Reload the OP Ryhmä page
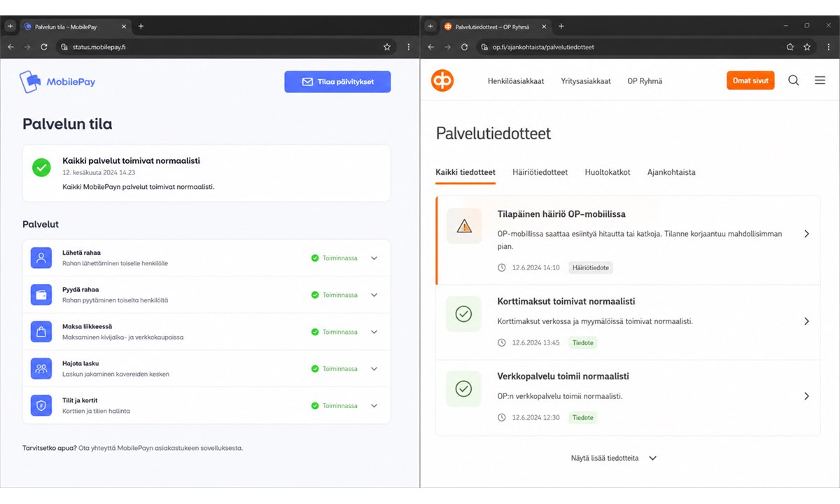The height and width of the screenshot is (504, 840). pos(464,47)
